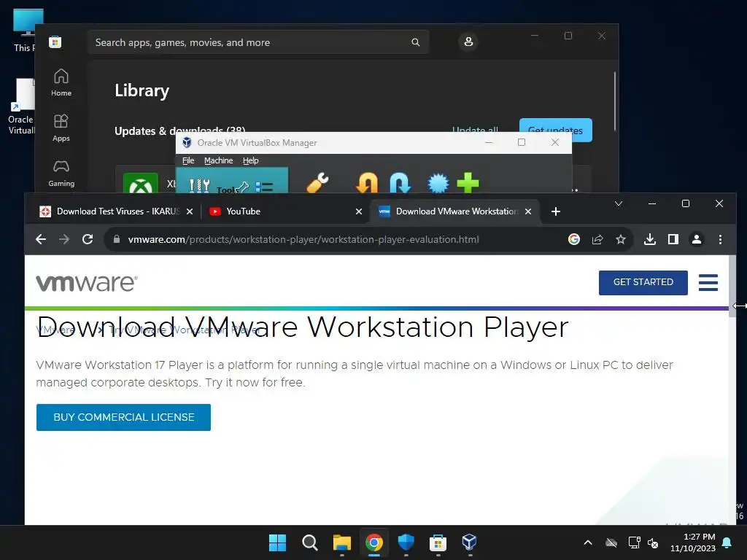Open Chrome downloads icon
The height and width of the screenshot is (560, 747).
click(x=650, y=239)
